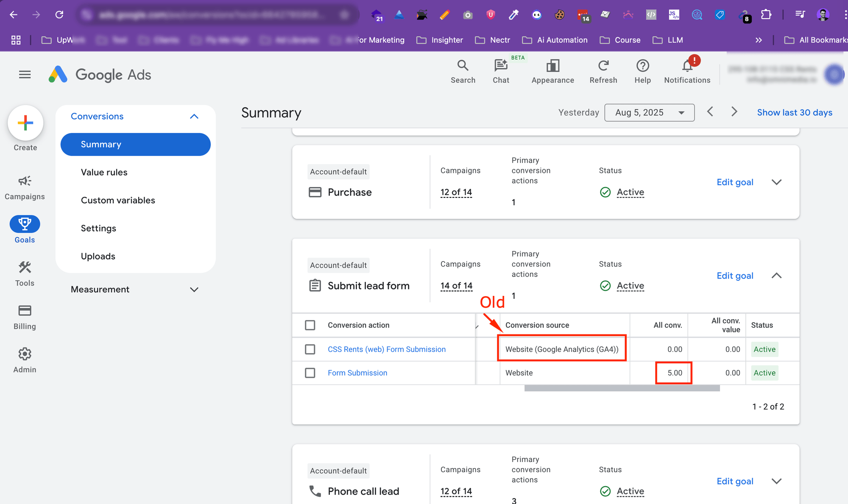
Task: Click 14 of 14 campaigns for Submit lead form
Action: point(456,286)
